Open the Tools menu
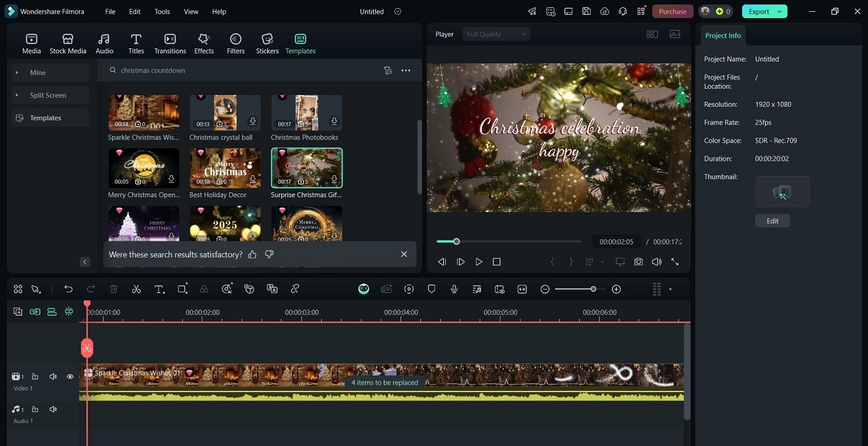The height and width of the screenshot is (446, 868). (162, 12)
